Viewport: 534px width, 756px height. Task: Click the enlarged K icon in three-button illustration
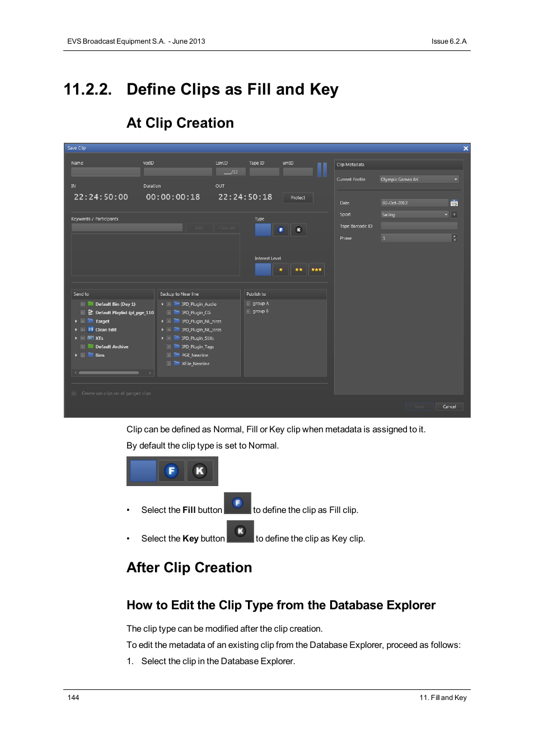pos(200,471)
